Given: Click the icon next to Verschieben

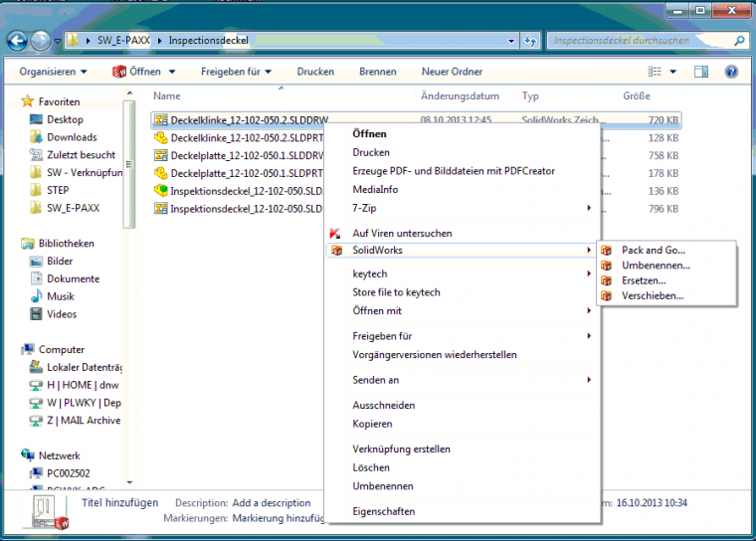Looking at the screenshot, I should [x=607, y=296].
